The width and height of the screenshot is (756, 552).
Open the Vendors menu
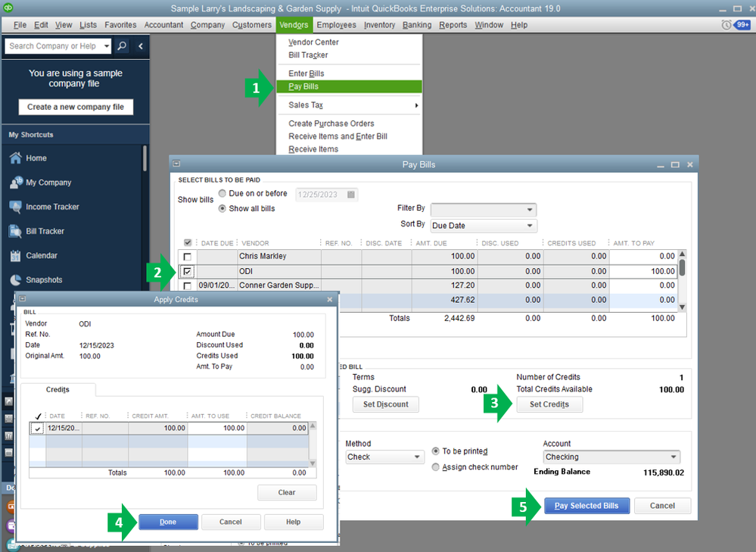pos(294,24)
